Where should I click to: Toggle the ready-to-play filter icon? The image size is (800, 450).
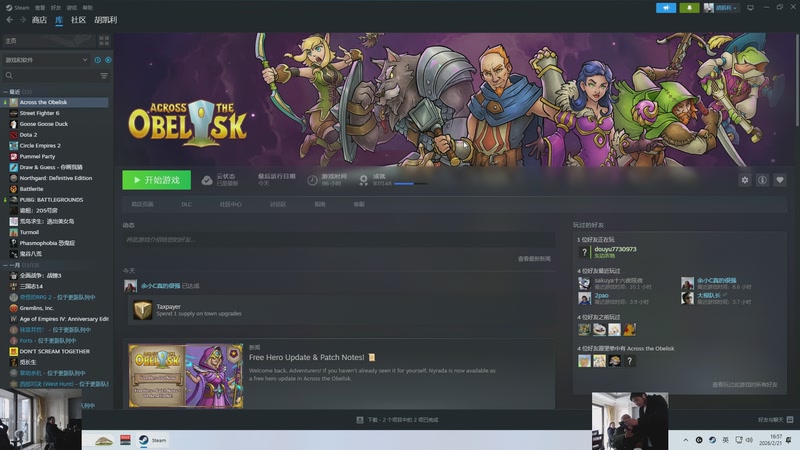tap(108, 60)
